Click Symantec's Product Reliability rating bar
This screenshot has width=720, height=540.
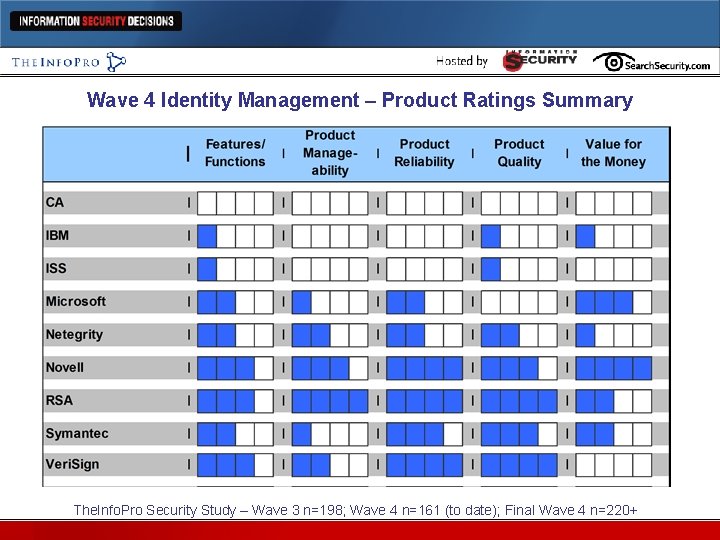click(x=424, y=435)
